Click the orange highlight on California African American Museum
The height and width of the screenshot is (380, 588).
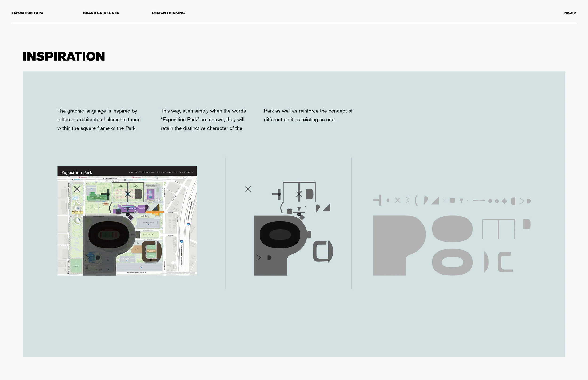[x=155, y=212]
